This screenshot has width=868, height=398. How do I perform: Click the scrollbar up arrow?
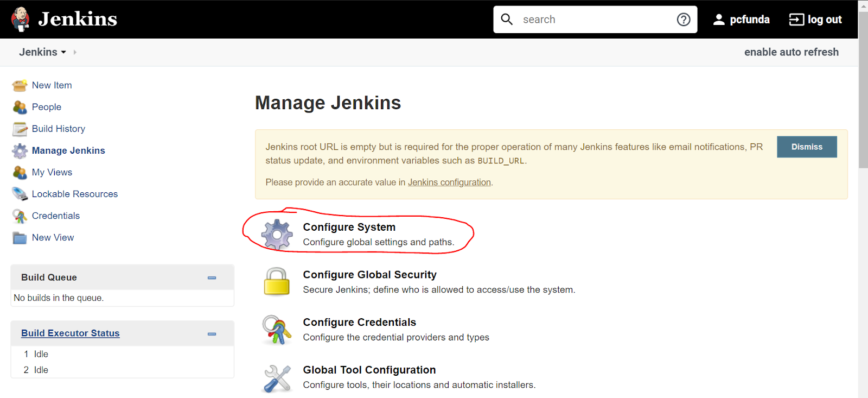(863, 5)
